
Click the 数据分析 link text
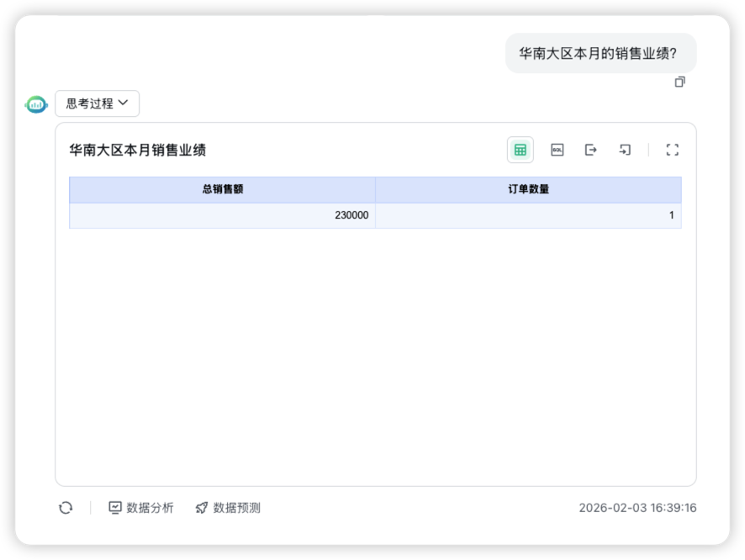click(x=147, y=507)
